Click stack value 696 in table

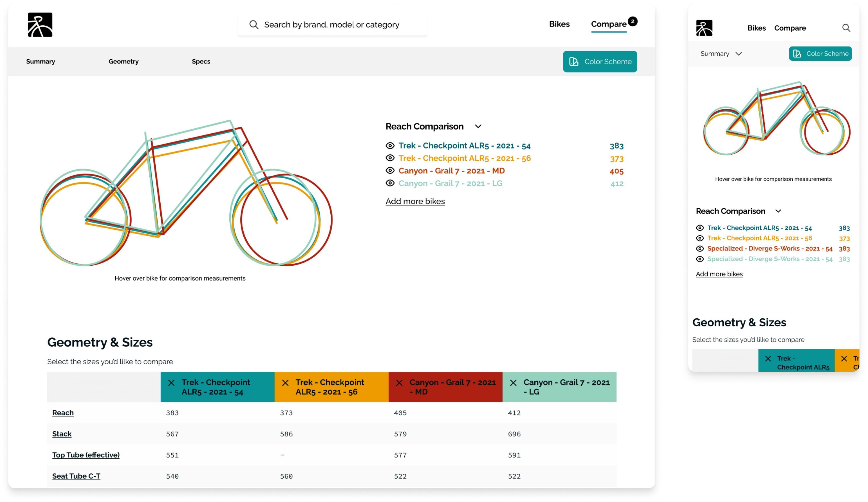(x=514, y=434)
